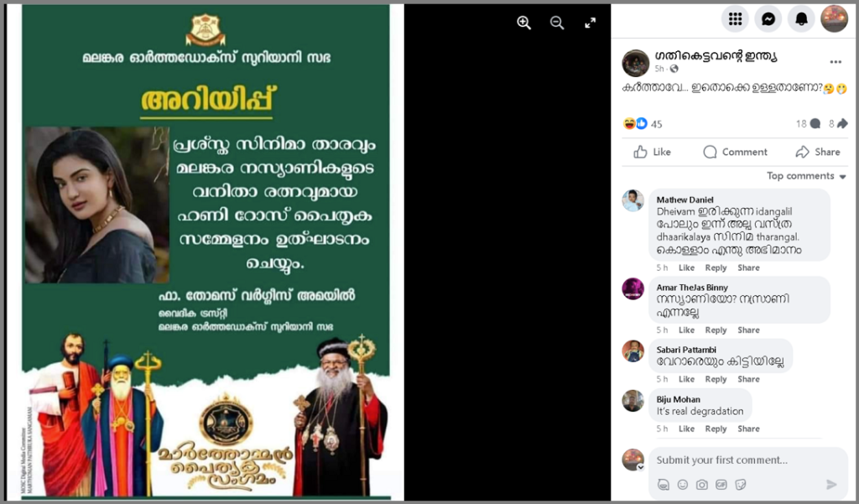Open account profile picture menu
This screenshot has width=859, height=504.
(834, 19)
